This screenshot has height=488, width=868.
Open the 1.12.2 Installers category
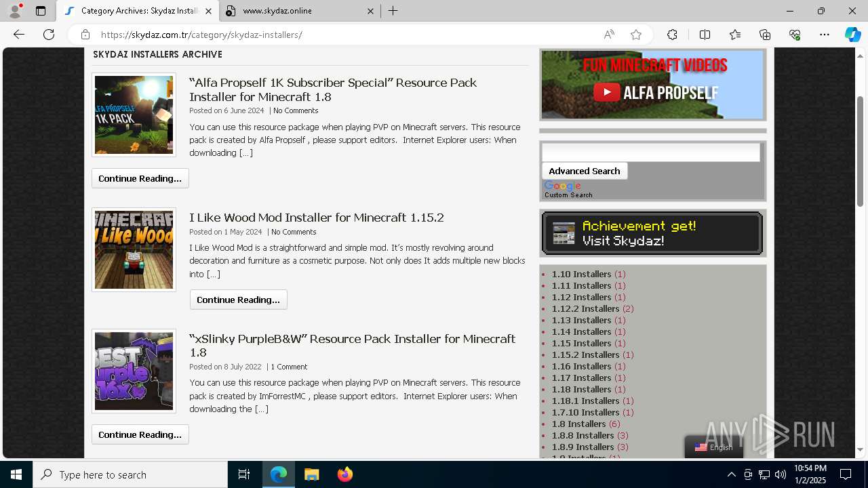coord(585,308)
